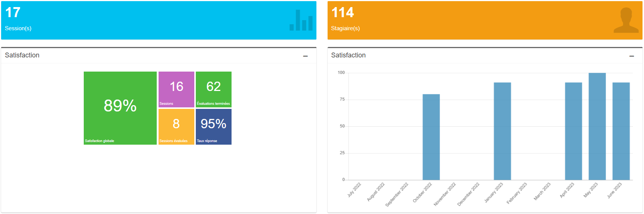The image size is (644, 214).
Task: Click the blue 95% Taux réponse tile
Action: coord(213,127)
